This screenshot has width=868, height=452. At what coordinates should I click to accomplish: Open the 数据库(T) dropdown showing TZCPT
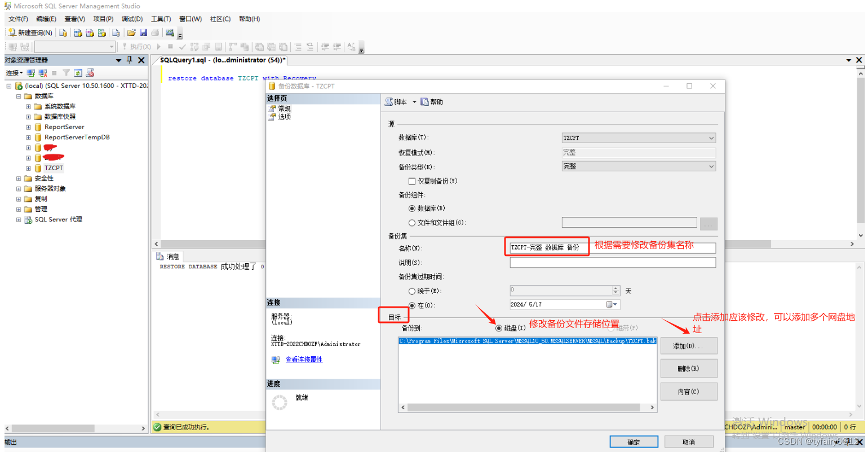[639, 138]
